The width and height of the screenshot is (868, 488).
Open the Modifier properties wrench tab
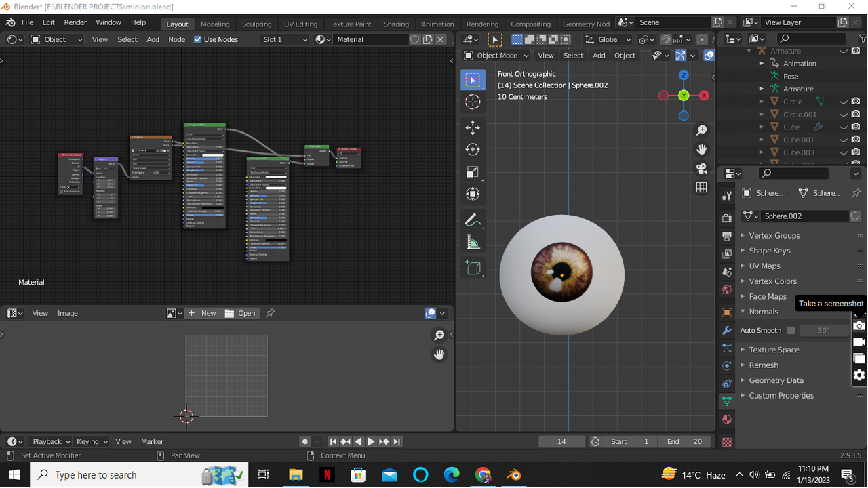coord(727,331)
